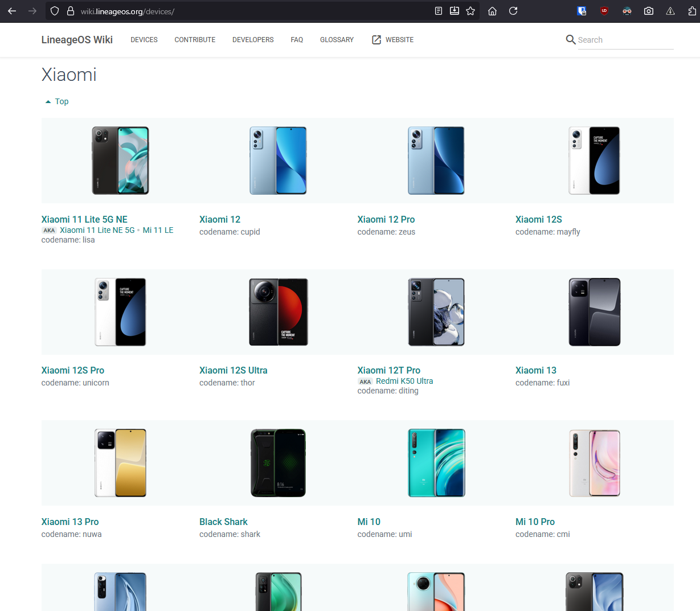The width and height of the screenshot is (700, 611).
Task: Click the 'codename: nuwa' text
Action: coord(71,534)
